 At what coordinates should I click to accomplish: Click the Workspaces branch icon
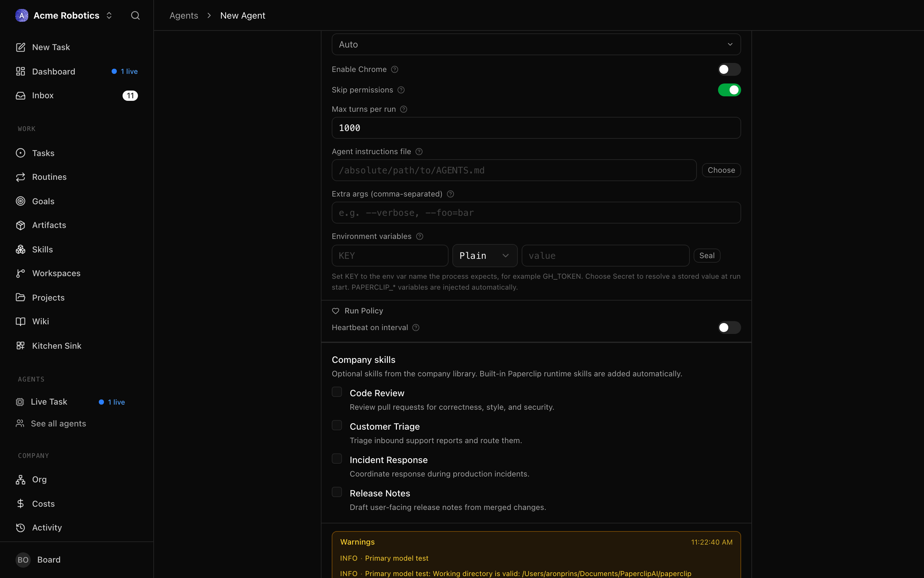coord(21,273)
